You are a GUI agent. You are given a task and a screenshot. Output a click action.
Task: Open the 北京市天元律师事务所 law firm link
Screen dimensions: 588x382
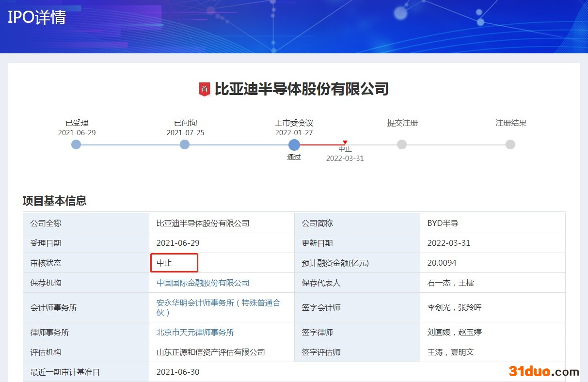(x=195, y=332)
